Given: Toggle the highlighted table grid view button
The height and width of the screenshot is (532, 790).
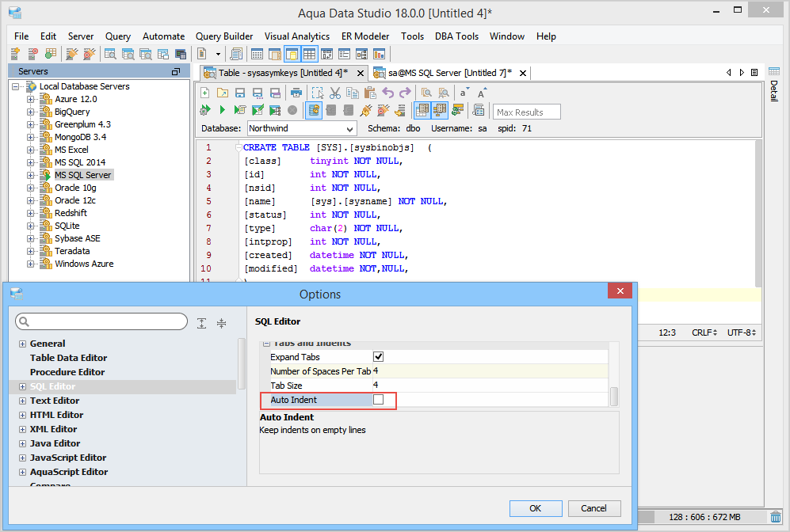Looking at the screenshot, I should (x=309, y=54).
